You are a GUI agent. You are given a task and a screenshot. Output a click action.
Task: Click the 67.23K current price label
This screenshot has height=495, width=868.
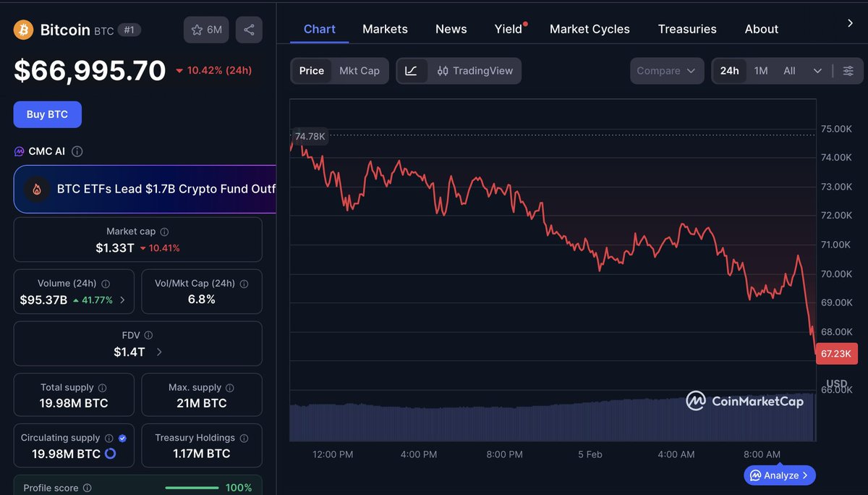click(x=836, y=353)
